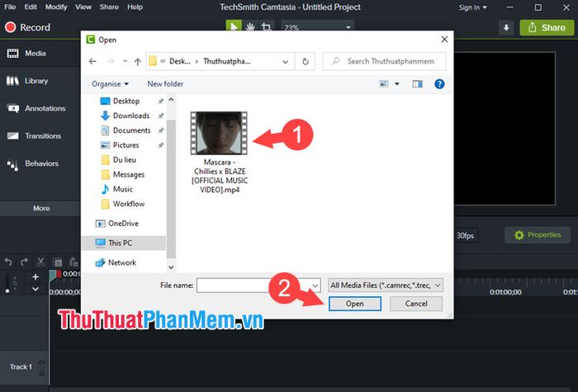
Task: Open the Edit menu
Action: 31,7
